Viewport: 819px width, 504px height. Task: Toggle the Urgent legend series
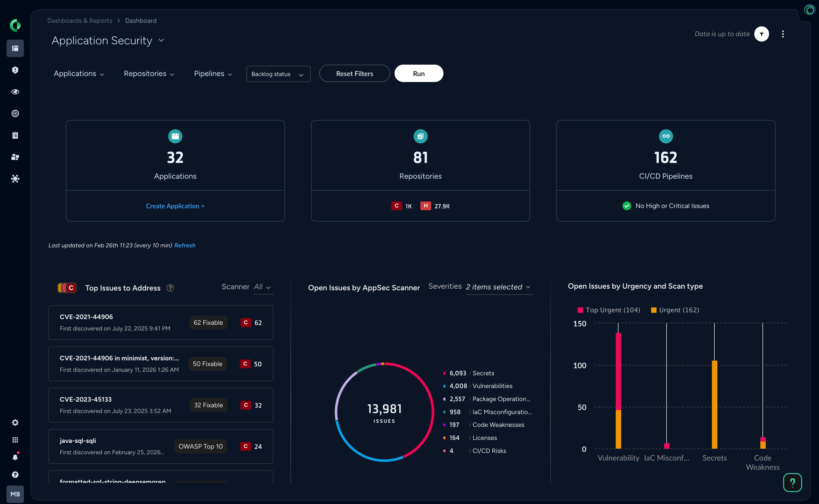pos(675,310)
